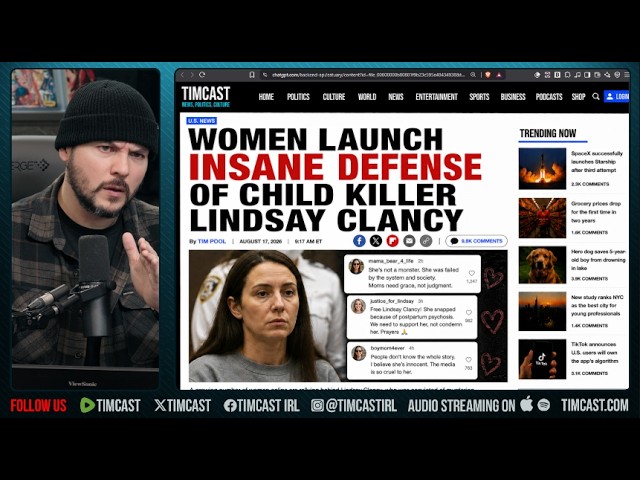Open the HOME nav item
The height and width of the screenshot is (480, 640).
(x=266, y=97)
